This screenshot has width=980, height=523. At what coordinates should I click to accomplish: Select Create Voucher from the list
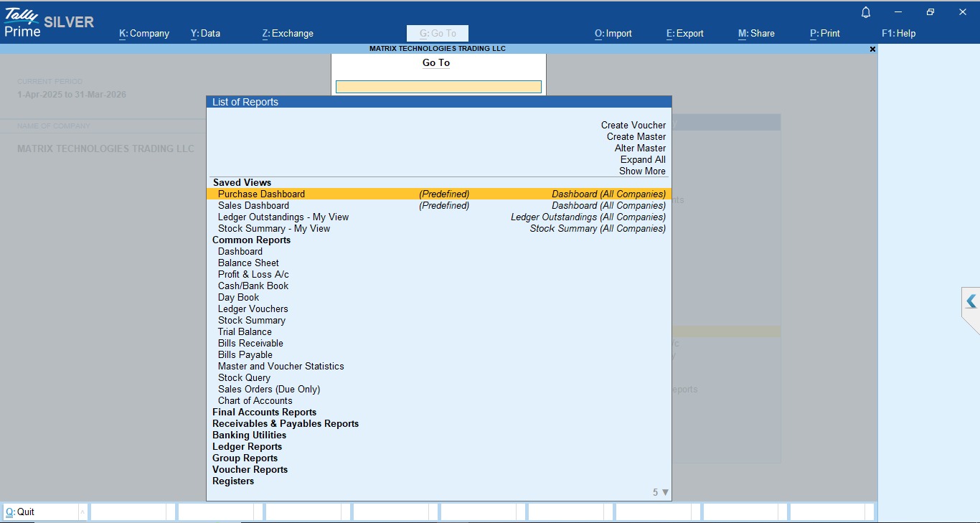(633, 125)
